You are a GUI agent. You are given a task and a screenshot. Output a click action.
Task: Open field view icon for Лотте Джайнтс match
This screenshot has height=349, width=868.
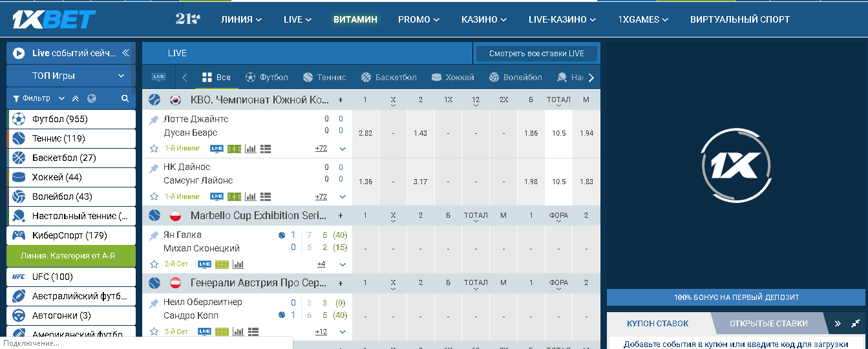coord(234,149)
